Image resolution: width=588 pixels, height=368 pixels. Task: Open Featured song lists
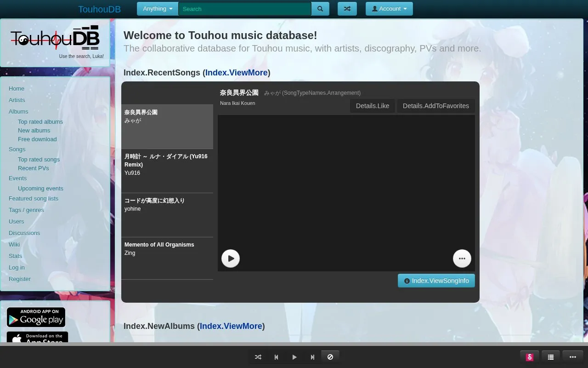(x=34, y=199)
